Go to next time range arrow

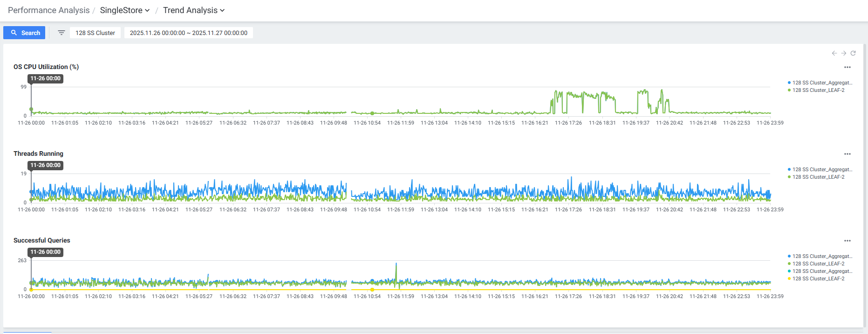pos(843,53)
